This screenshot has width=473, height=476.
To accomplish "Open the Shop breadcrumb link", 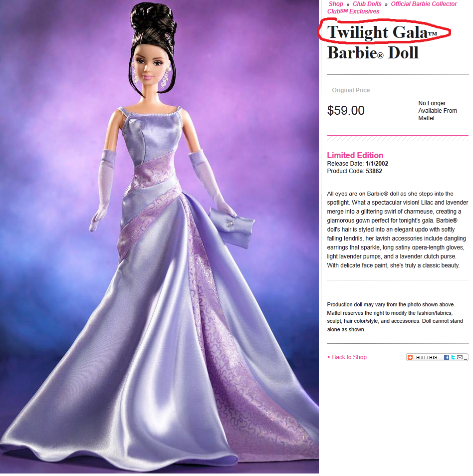I will [x=336, y=4].
